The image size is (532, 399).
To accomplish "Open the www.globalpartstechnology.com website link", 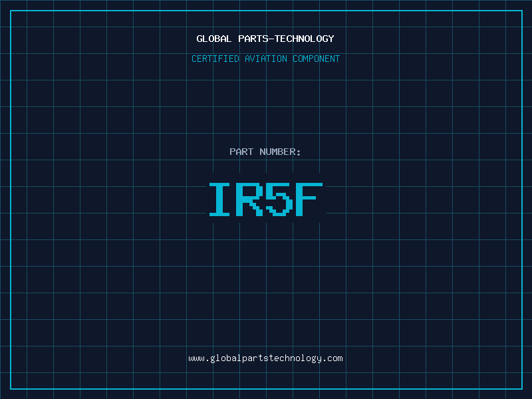I will [265, 358].
